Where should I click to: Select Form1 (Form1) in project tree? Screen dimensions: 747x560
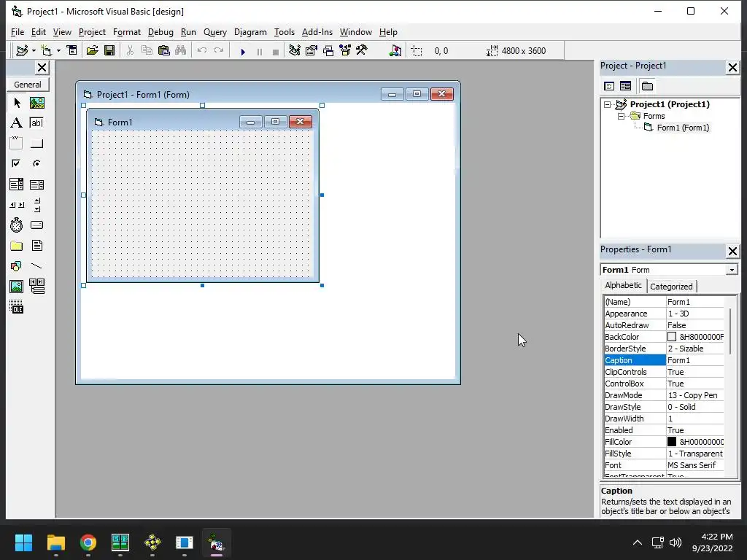coord(683,128)
